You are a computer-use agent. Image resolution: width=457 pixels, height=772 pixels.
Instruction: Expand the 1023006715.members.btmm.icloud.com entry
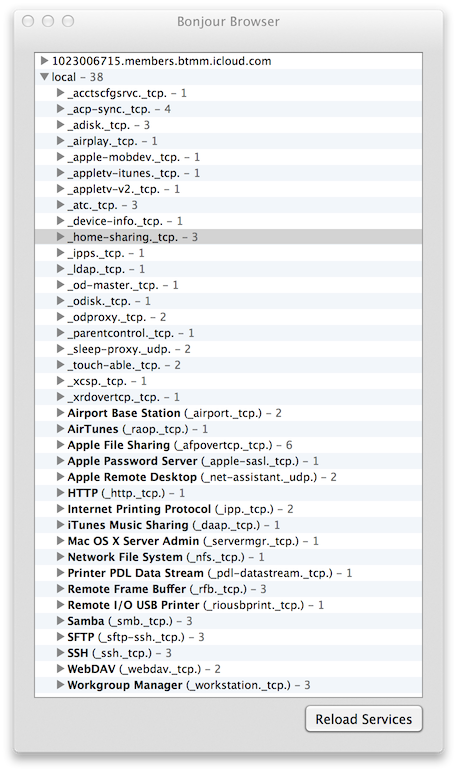tap(44, 61)
